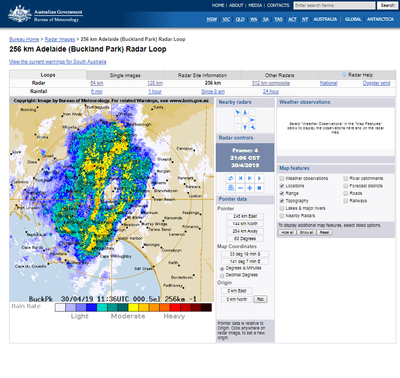
Task: Uncheck the Topography map feature
Action: click(x=282, y=201)
